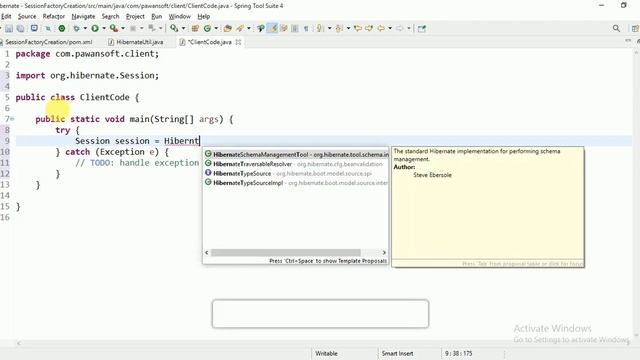The height and width of the screenshot is (360, 640).
Task: Click the Save icon in the toolbar
Action: tap(9, 28)
